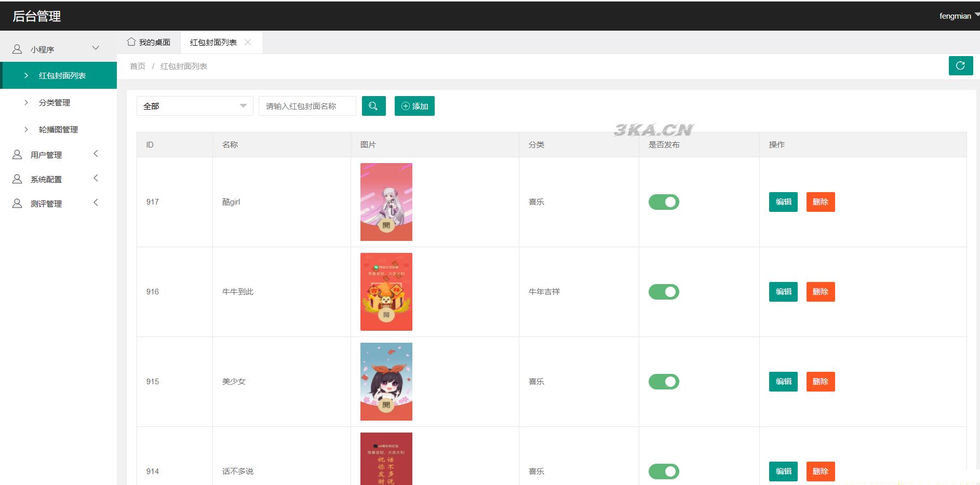This screenshot has height=485, width=980.
Task: Open 分类管理 in the sidebar
Action: pos(55,103)
